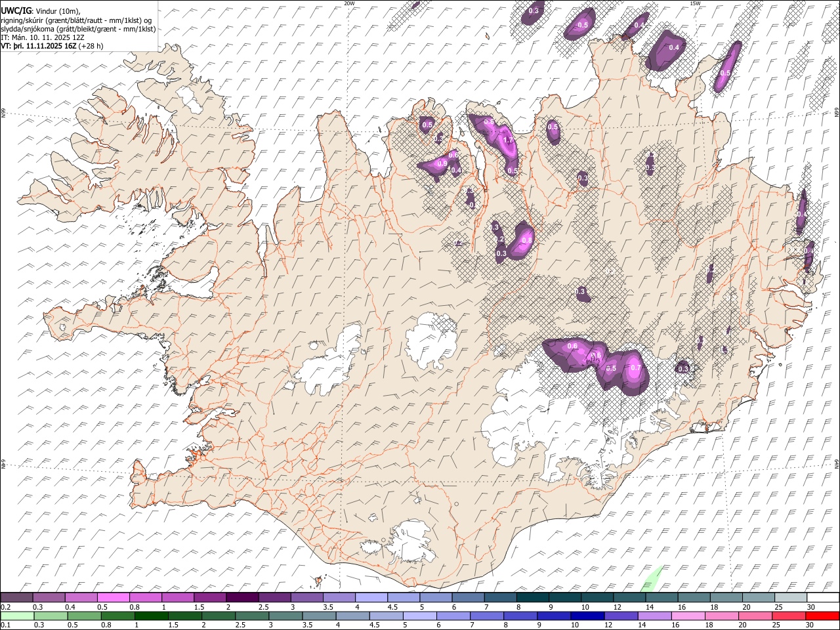Click the grey-purple 0.2 snow legend swatch
The height and width of the screenshot is (630, 840).
coord(17,597)
